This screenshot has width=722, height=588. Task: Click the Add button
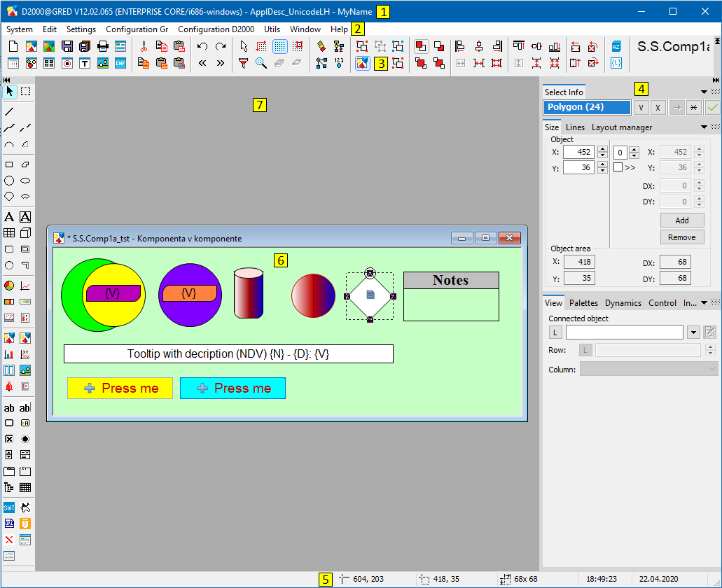tap(681, 220)
